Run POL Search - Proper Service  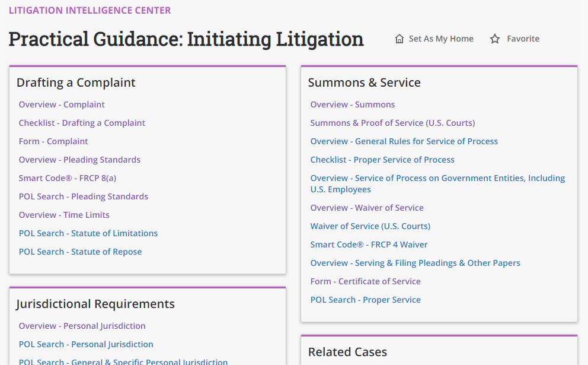366,299
